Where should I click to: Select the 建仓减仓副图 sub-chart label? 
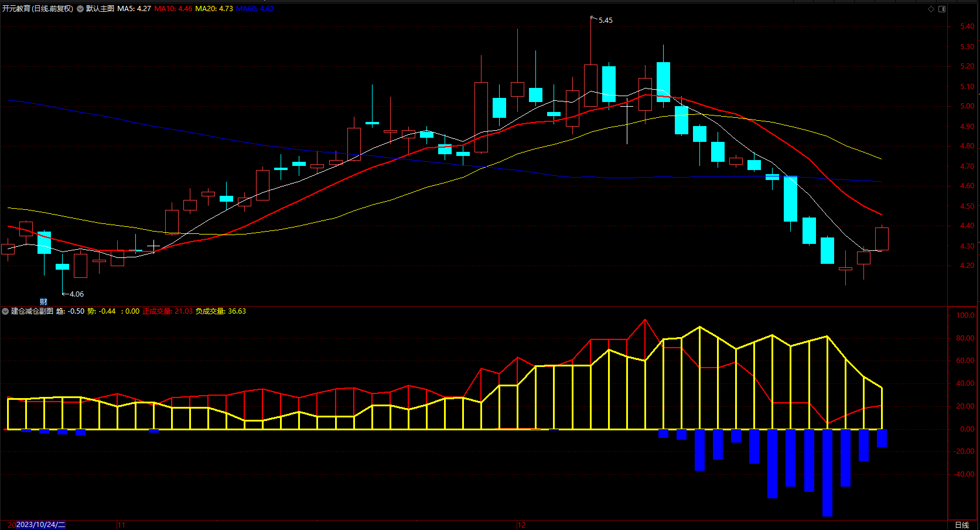(32, 311)
